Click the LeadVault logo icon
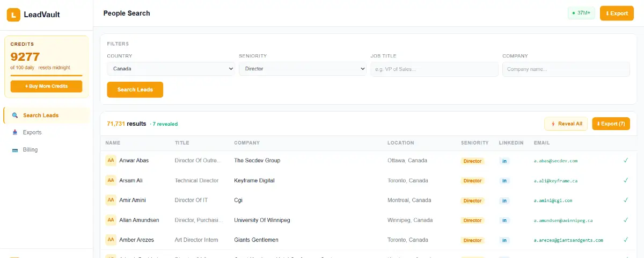The width and height of the screenshot is (644, 258). pos(13,15)
